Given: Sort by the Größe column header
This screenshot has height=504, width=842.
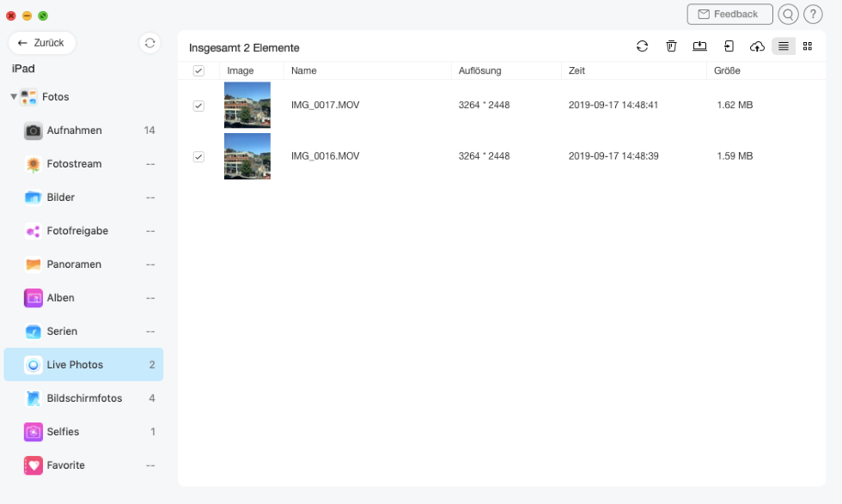Looking at the screenshot, I should click(727, 71).
